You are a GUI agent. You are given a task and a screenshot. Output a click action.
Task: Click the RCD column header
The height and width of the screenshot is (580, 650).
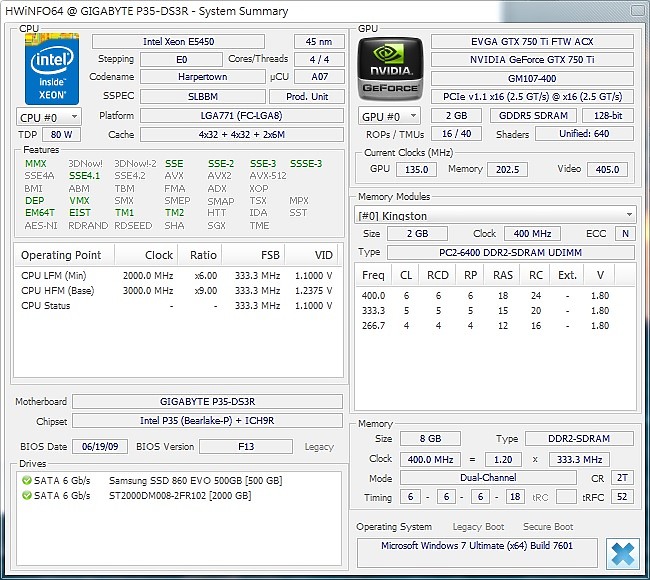[438, 275]
